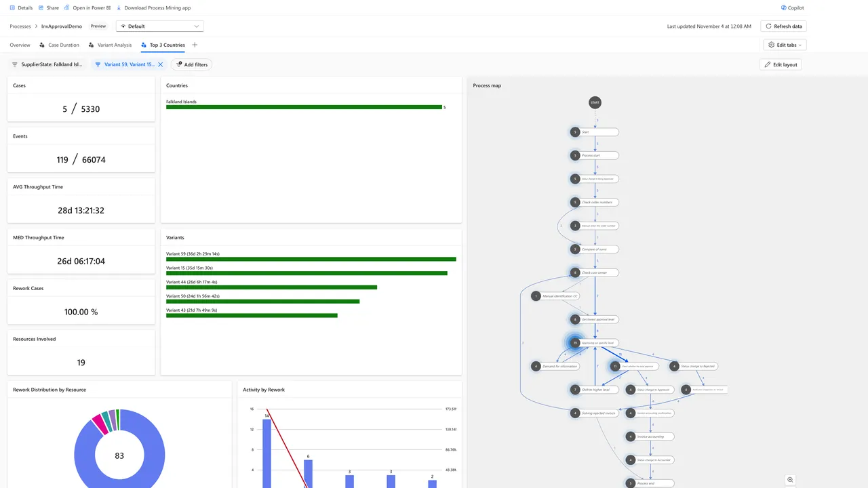Click the START node in process map

595,102
